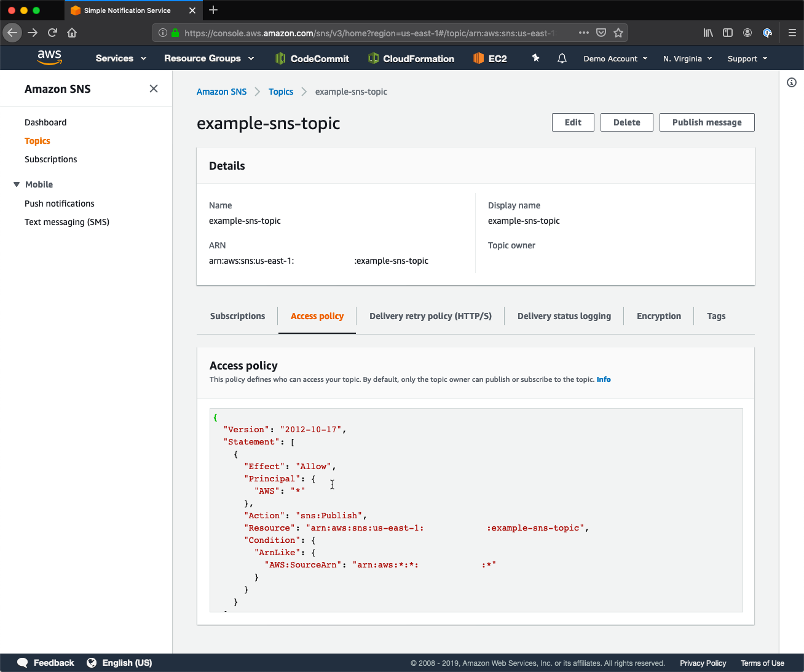Viewport: 804px width, 672px height.
Task: Open the EC2 service shortcut
Action: [490, 58]
